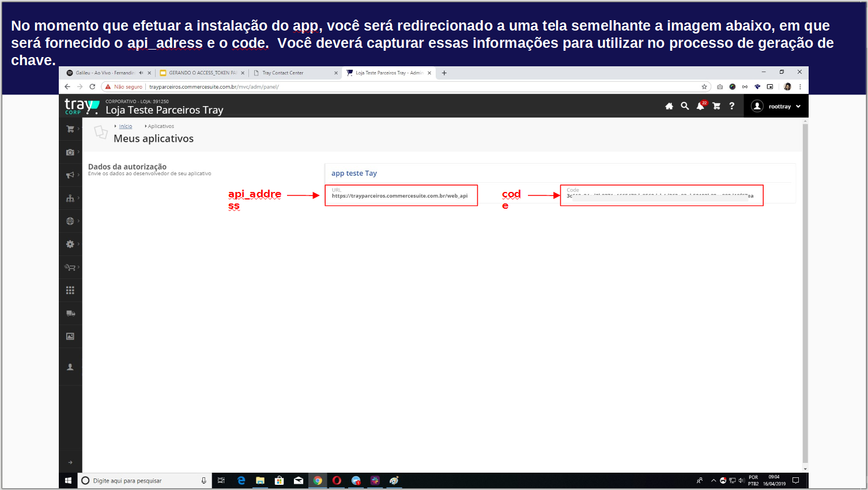Click the home icon in Tray header
The image size is (868, 490).
click(669, 106)
